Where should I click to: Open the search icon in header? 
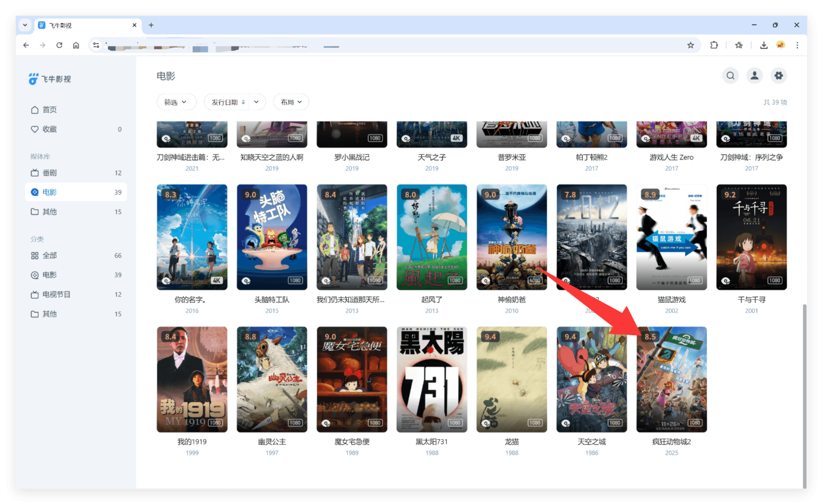click(730, 75)
